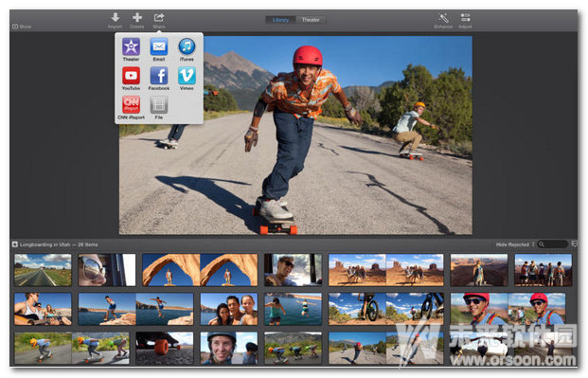Open the Adjust controls
Viewport: 588px width, 378px height.
click(x=465, y=18)
